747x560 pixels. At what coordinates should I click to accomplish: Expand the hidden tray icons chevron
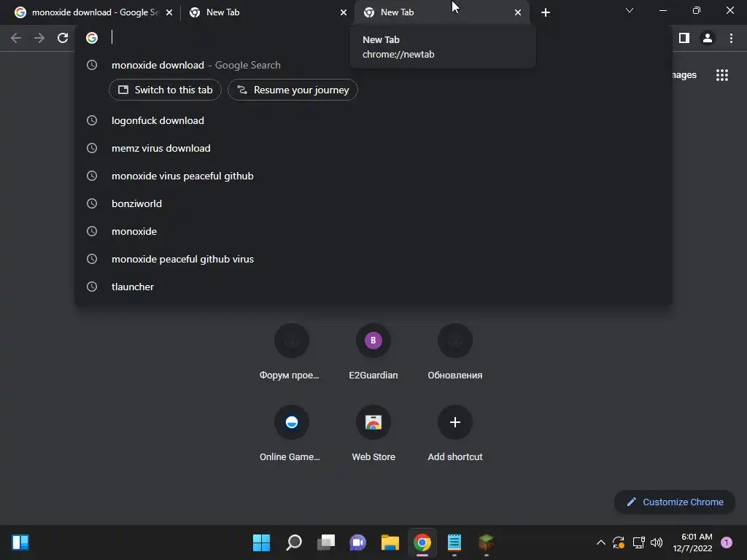(601, 542)
